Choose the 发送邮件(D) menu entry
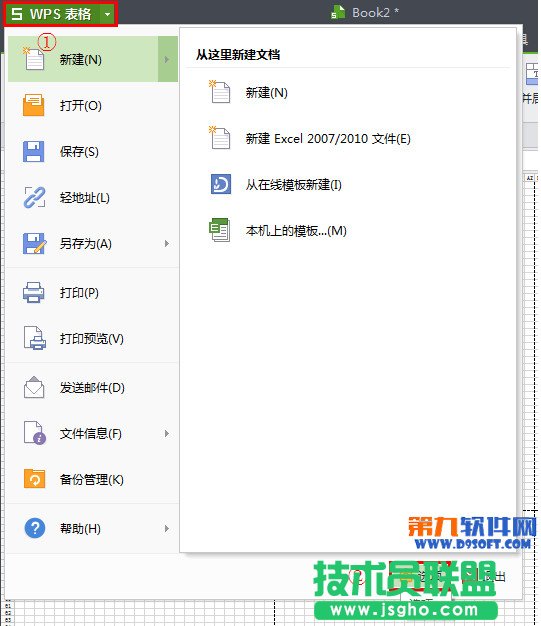The width and height of the screenshot is (541, 626). 92,387
